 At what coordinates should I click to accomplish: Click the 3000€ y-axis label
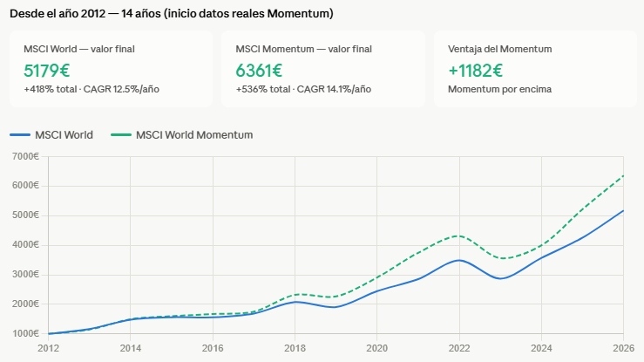[x=25, y=274]
